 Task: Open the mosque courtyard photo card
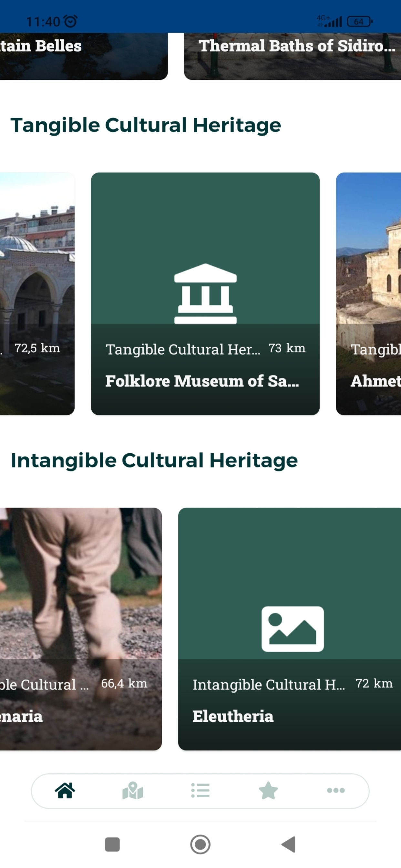(x=37, y=294)
